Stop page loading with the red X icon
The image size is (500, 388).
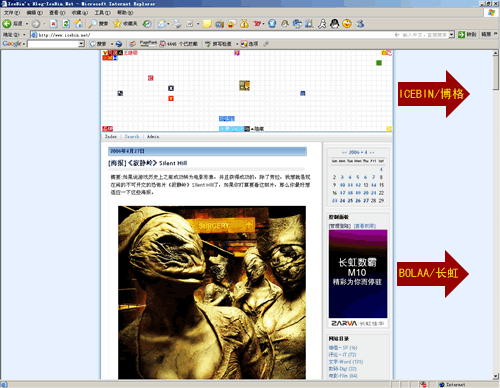[x=53, y=24]
